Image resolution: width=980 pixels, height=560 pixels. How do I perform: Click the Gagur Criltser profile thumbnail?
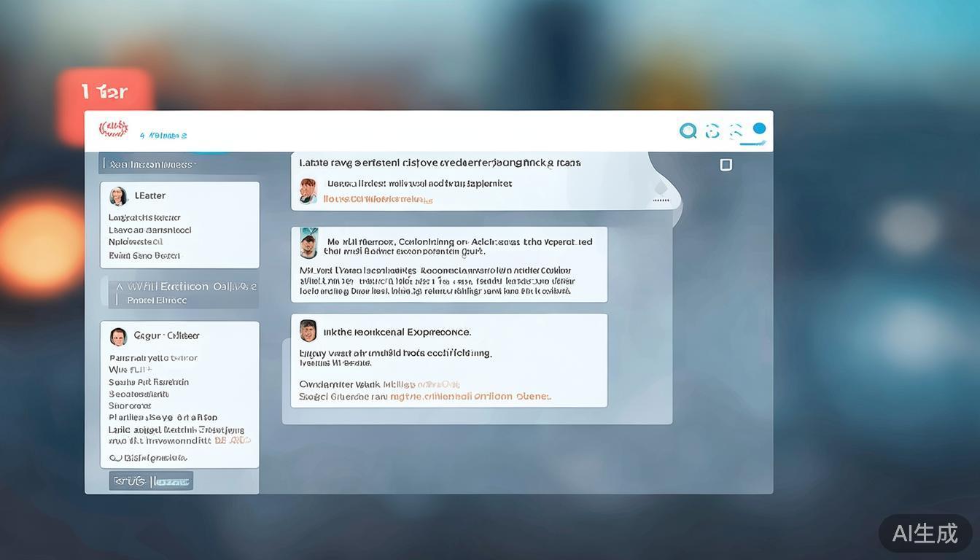click(119, 335)
